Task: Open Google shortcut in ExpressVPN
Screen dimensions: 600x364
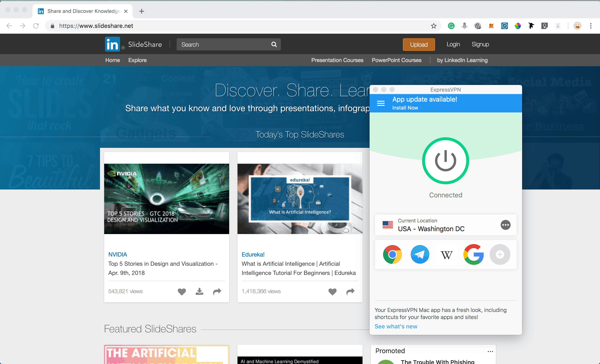Action: click(473, 254)
